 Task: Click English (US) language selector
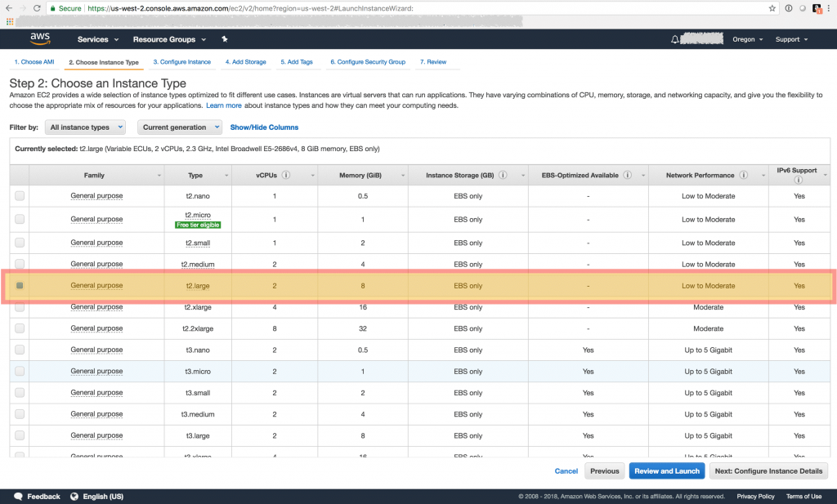pyautogui.click(x=103, y=496)
